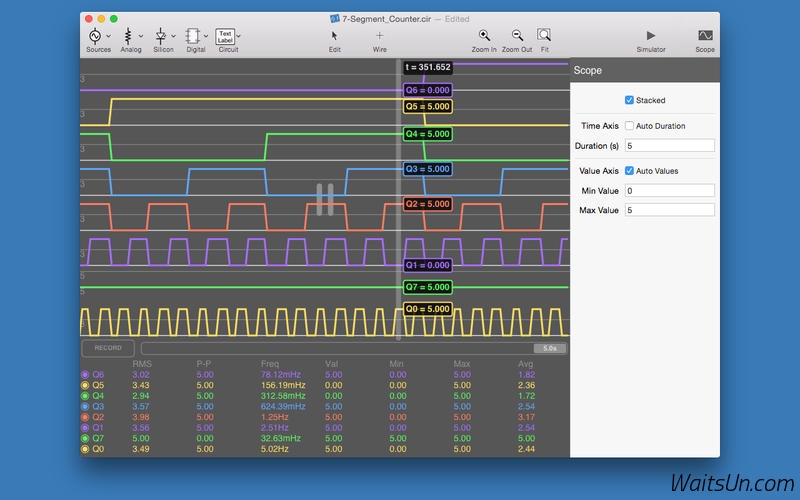This screenshot has width=800, height=500.
Task: Click the Duration (s) input field
Action: (x=669, y=146)
